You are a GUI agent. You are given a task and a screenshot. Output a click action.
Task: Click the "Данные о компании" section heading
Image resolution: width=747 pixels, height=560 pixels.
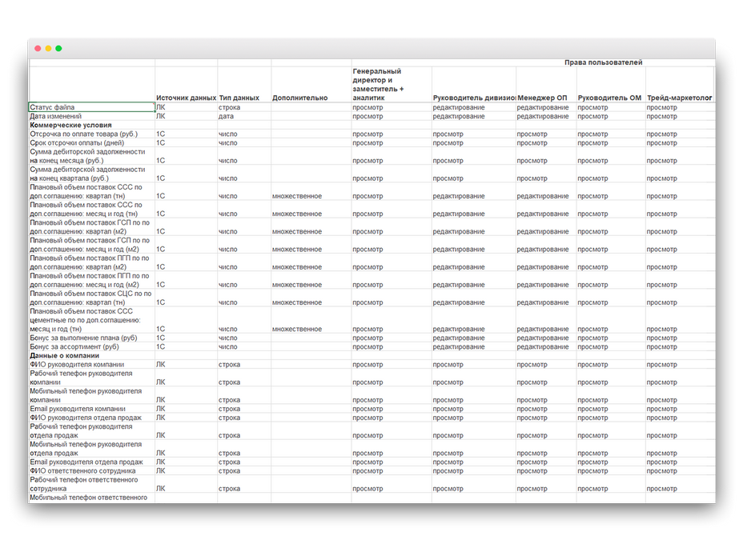coord(64,356)
